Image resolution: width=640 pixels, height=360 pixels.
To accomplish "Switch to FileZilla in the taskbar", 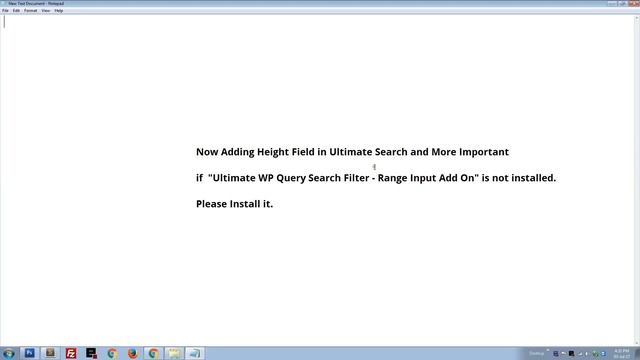I will pyautogui.click(x=71, y=353).
